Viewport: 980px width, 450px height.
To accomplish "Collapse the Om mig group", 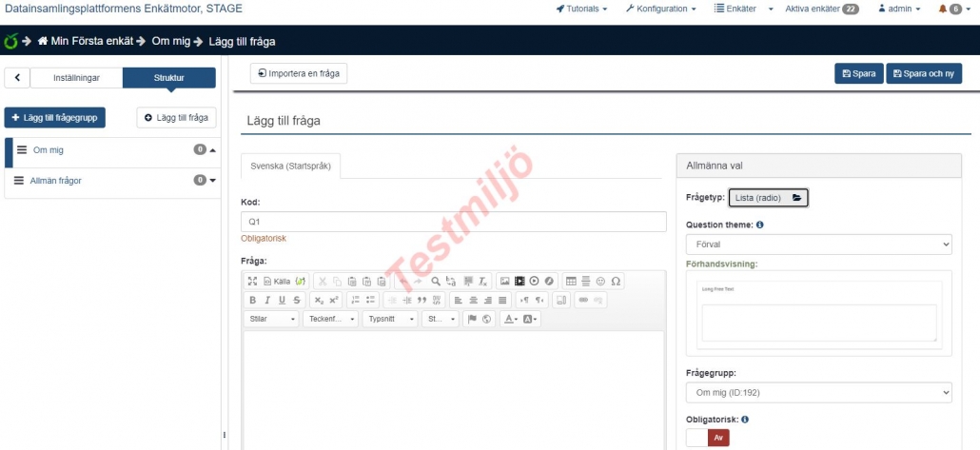I will click(x=212, y=150).
